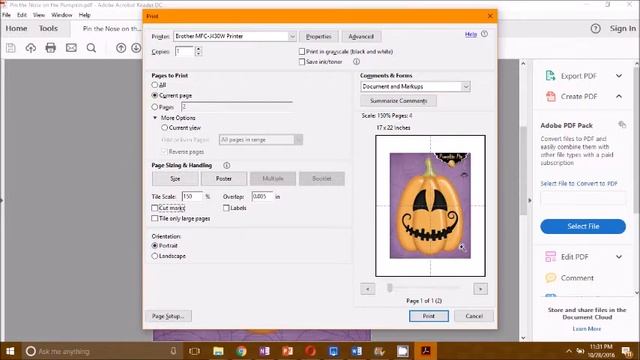Click the Export PDF icon in right panel
This screenshot has height=360, width=640.
click(550, 76)
